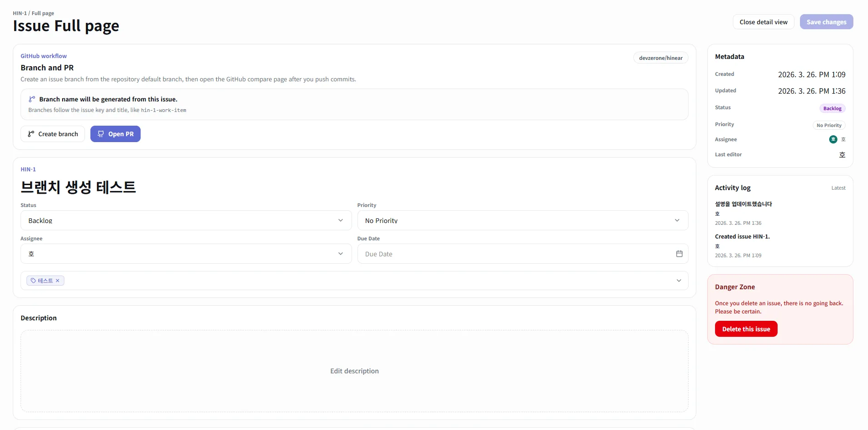Click the branch icon beside branch name notice
This screenshot has width=868, height=430.
coord(32,99)
